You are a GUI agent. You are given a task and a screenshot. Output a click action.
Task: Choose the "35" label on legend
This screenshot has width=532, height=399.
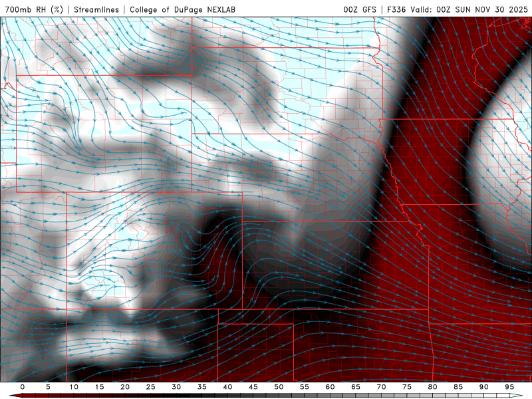202,387
